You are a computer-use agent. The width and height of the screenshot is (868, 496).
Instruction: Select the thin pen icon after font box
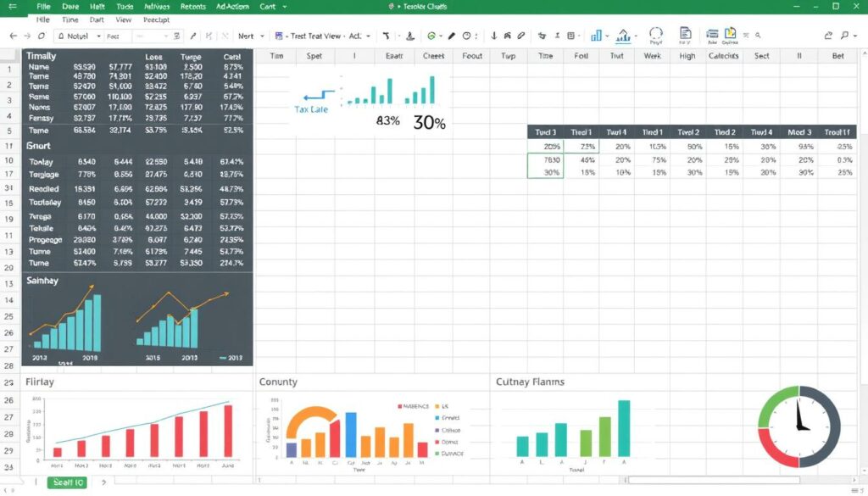[192, 36]
